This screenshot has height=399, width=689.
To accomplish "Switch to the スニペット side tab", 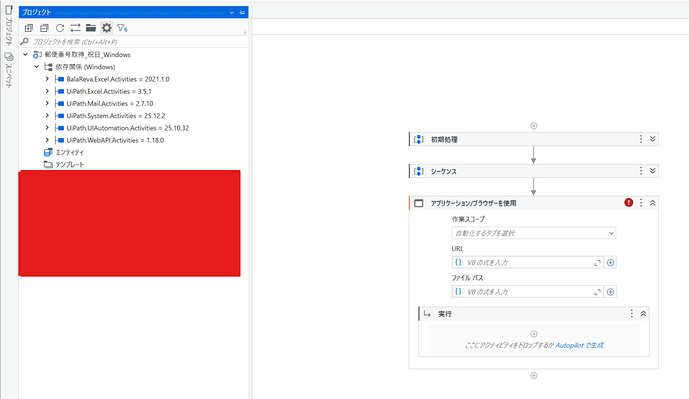I will [8, 69].
